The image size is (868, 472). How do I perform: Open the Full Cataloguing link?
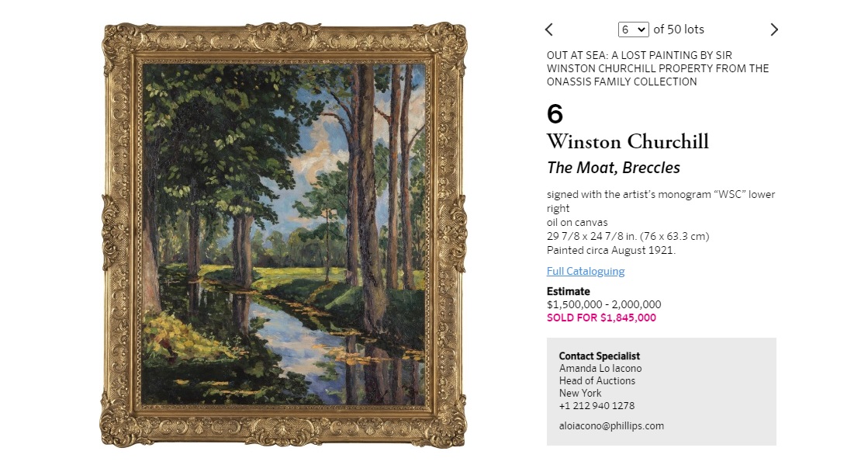pos(586,271)
